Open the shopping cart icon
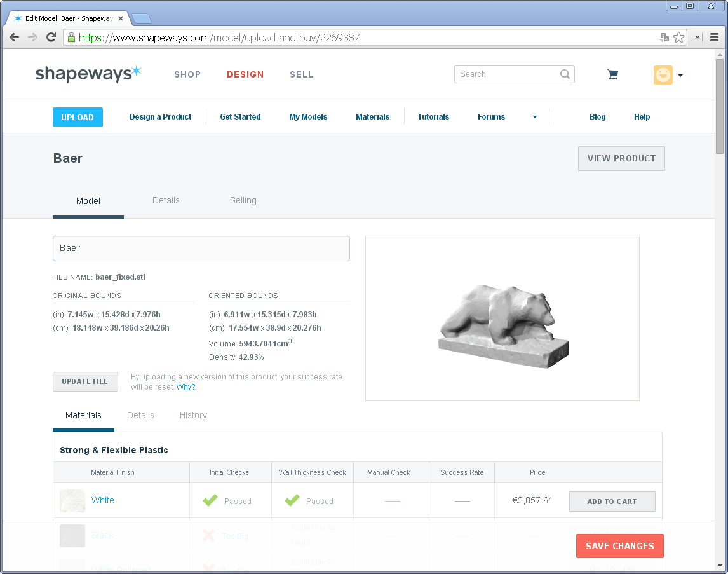 click(612, 74)
